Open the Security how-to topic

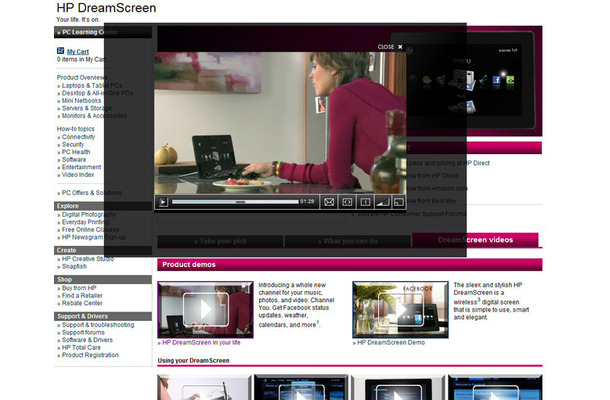[x=73, y=144]
